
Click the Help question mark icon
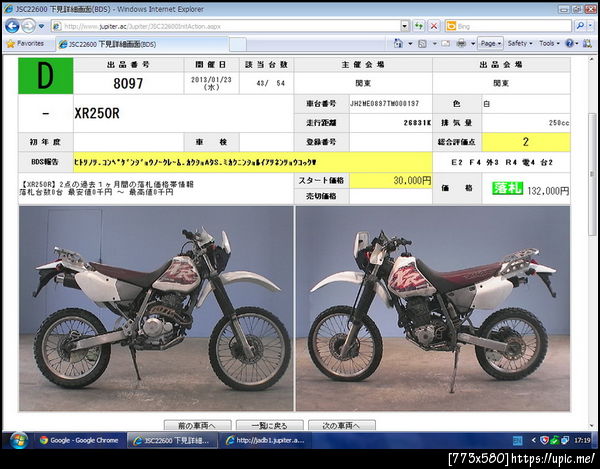[x=569, y=44]
